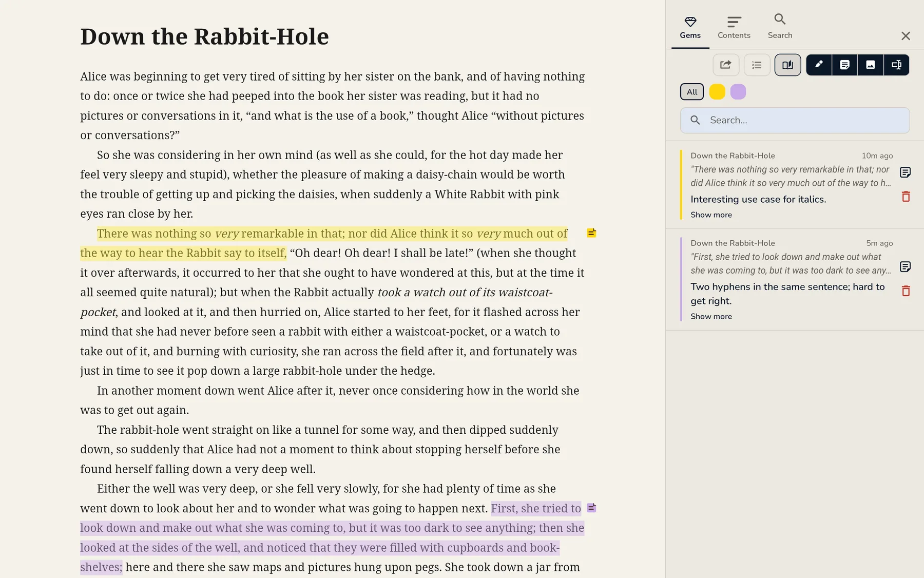Screen dimensions: 924x578
Task: Click the quoted excerpt 'First, she tried to look down'
Action: (x=791, y=263)
